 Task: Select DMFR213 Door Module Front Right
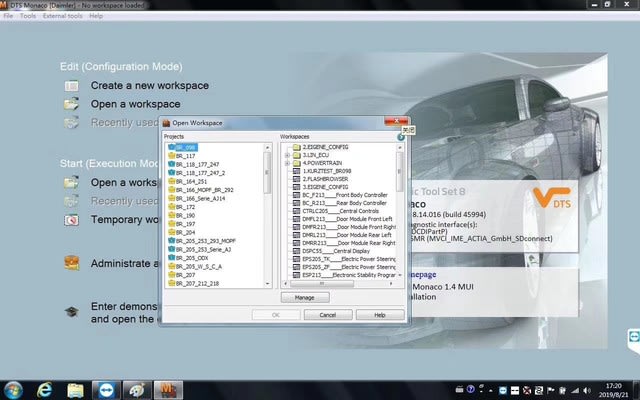point(344,227)
